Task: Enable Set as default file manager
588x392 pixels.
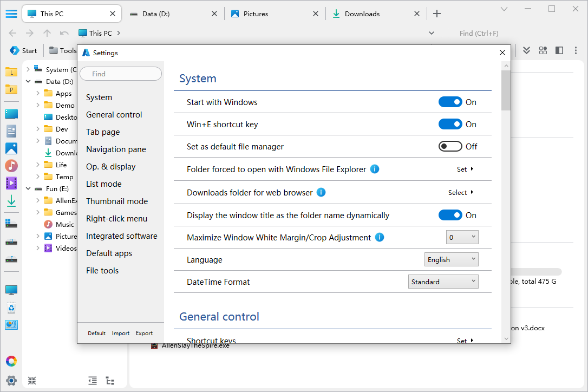Action: point(450,146)
